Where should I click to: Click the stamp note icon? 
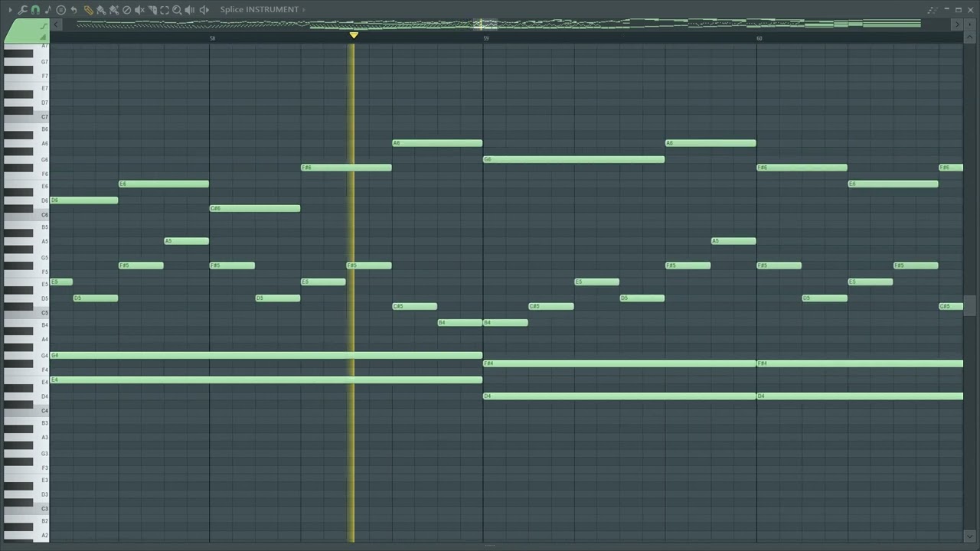[48, 9]
